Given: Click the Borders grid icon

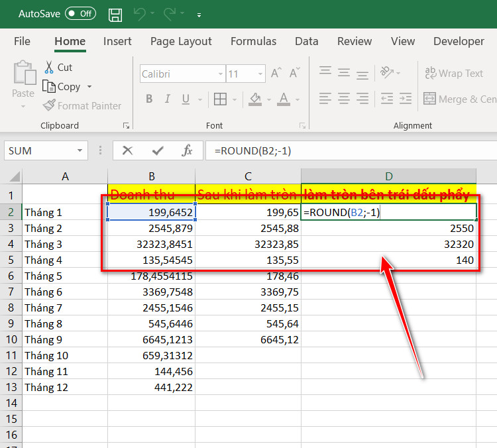Looking at the screenshot, I should [220, 99].
